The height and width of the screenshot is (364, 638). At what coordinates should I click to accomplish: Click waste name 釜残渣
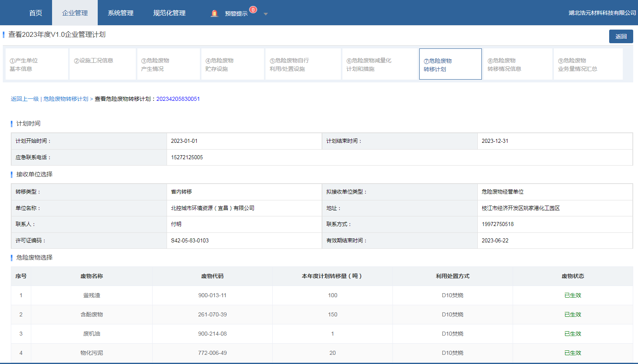point(92,296)
